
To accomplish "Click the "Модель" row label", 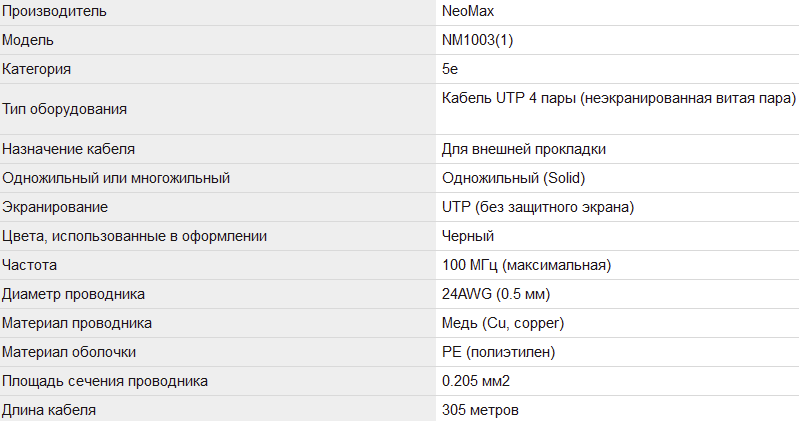I will click(x=28, y=41).
